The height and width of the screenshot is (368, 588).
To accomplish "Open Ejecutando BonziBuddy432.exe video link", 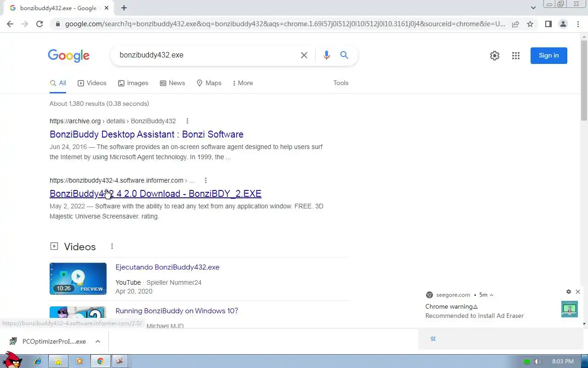I will pyautogui.click(x=167, y=267).
